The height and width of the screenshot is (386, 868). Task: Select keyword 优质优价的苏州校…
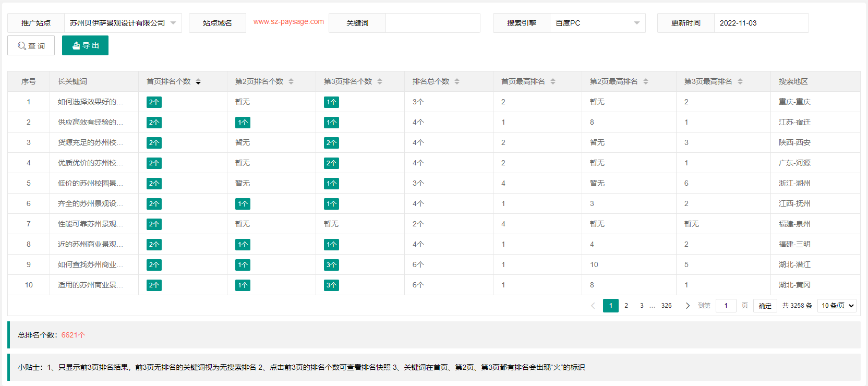[90, 163]
